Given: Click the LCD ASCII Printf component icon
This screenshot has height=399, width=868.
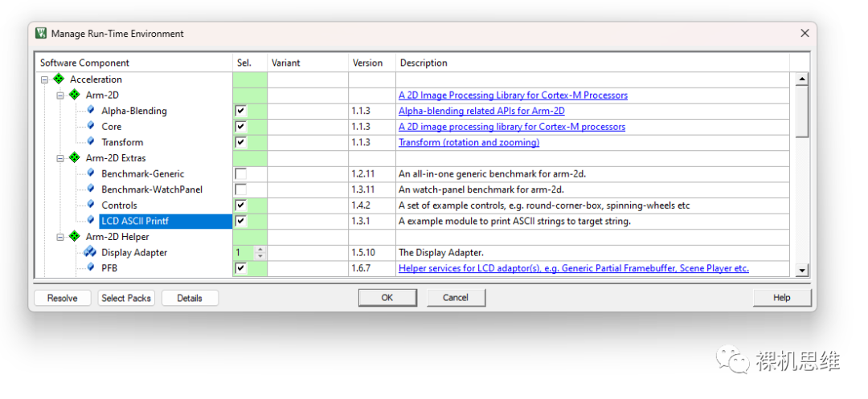Looking at the screenshot, I should coord(90,221).
